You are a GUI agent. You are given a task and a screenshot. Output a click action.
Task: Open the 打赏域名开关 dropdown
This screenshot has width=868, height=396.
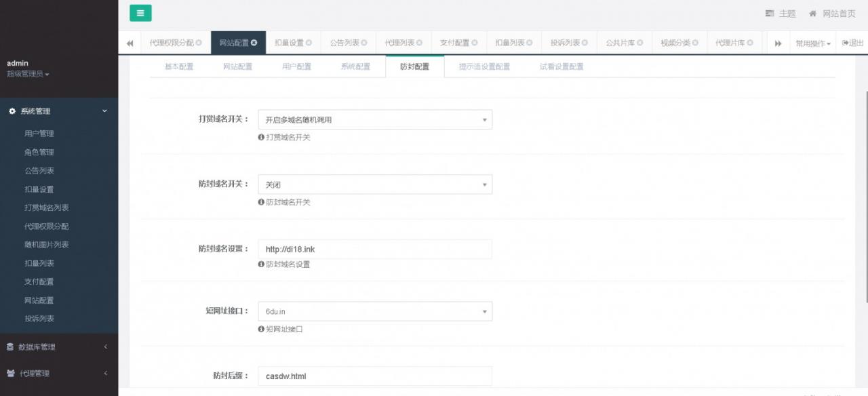coord(375,119)
